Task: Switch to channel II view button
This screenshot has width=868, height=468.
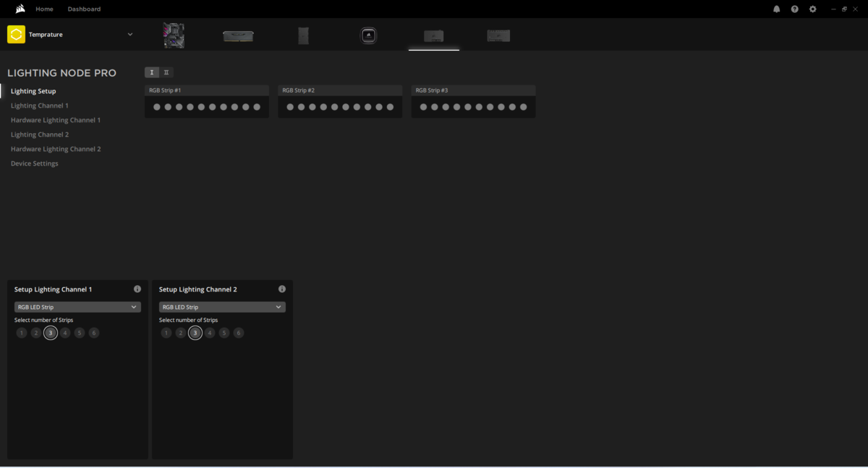Action: (x=166, y=72)
